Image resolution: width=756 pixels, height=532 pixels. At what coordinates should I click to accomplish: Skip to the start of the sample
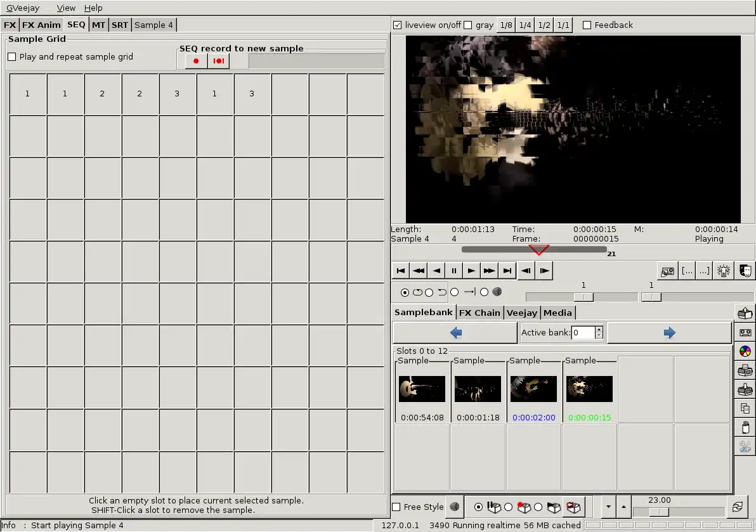pos(401,271)
